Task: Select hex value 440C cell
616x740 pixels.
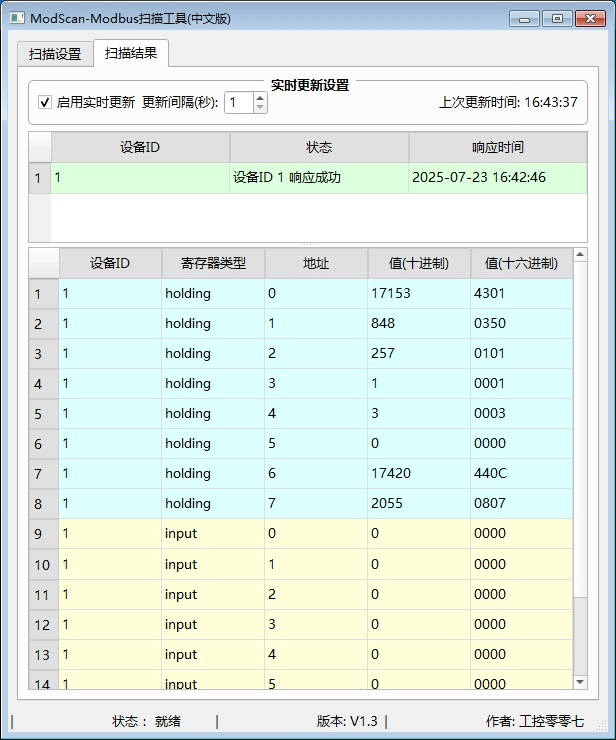Action: [522, 473]
